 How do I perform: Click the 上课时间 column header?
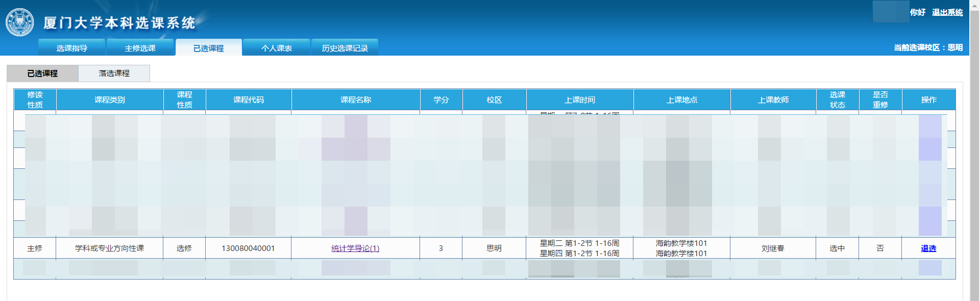pyautogui.click(x=580, y=99)
